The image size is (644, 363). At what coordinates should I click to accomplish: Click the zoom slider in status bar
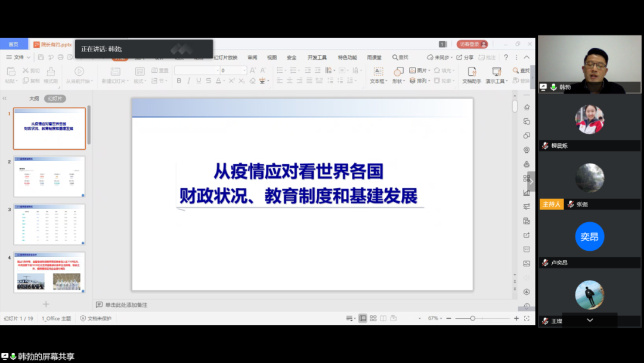(x=473, y=318)
